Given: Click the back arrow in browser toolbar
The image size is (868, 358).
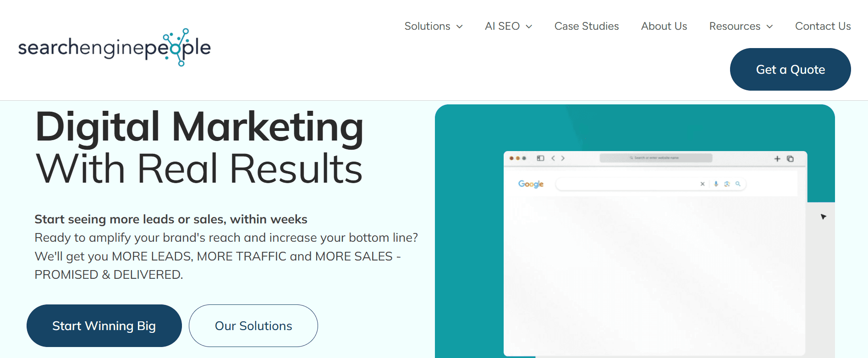Looking at the screenshot, I should 553,158.
